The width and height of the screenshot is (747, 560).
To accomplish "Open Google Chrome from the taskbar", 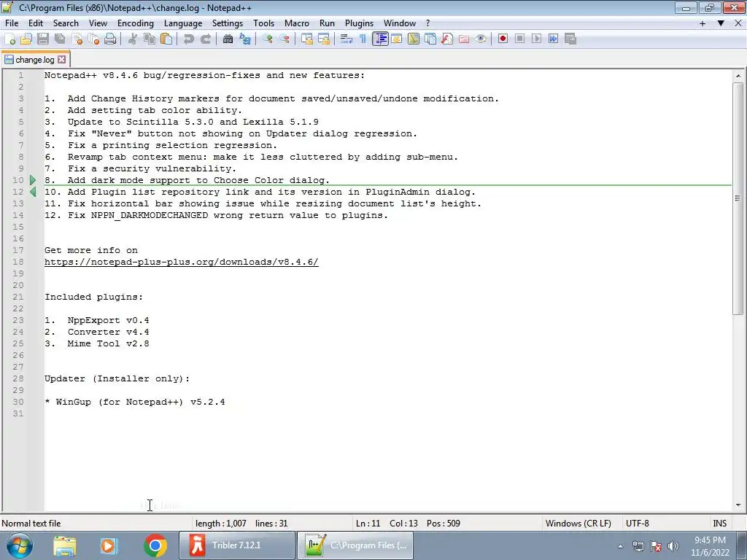I will pos(155,545).
